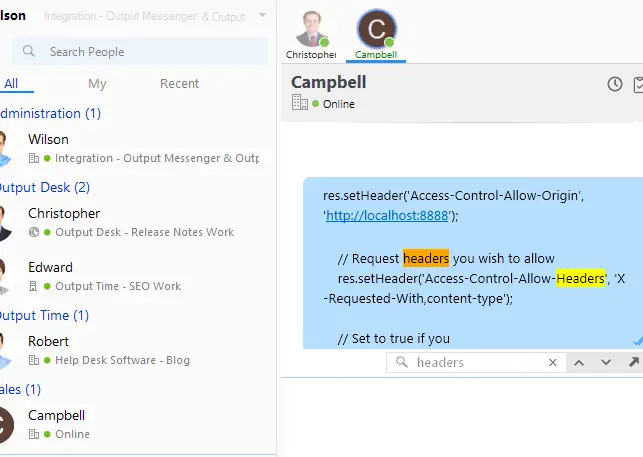Viewport: 643px width, 457px height.
Task: Collapse the Output Desk (2) group
Action: pyautogui.click(x=44, y=187)
